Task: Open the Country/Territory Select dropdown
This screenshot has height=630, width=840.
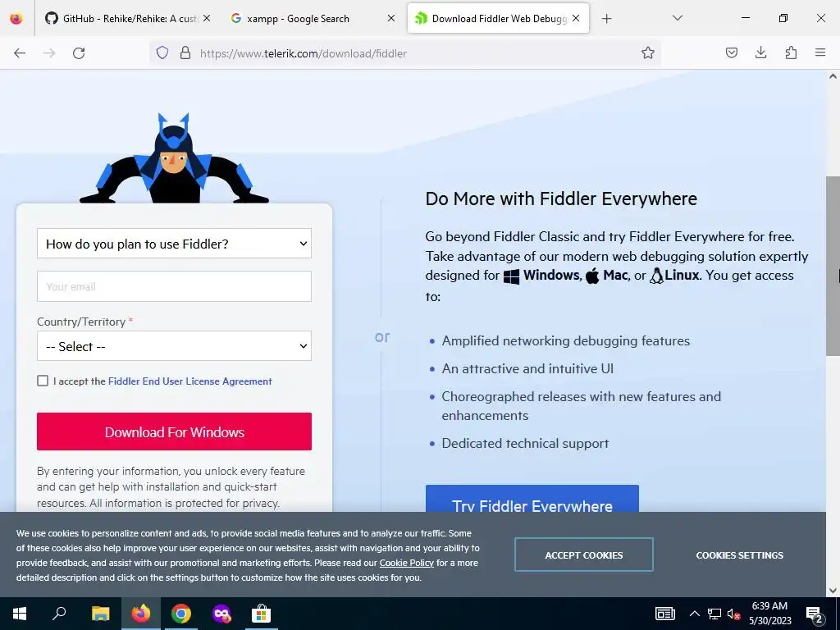Action: click(x=174, y=346)
